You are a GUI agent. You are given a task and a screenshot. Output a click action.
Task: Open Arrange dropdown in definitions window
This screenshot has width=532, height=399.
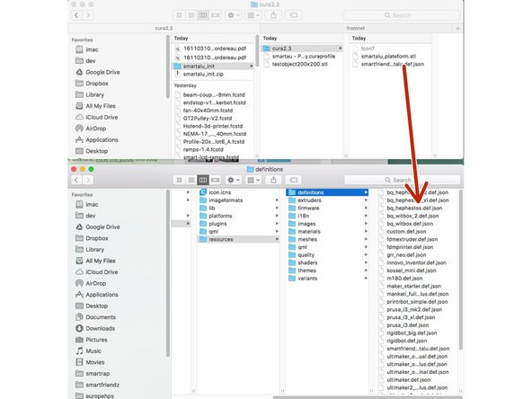pyautogui.click(x=253, y=180)
